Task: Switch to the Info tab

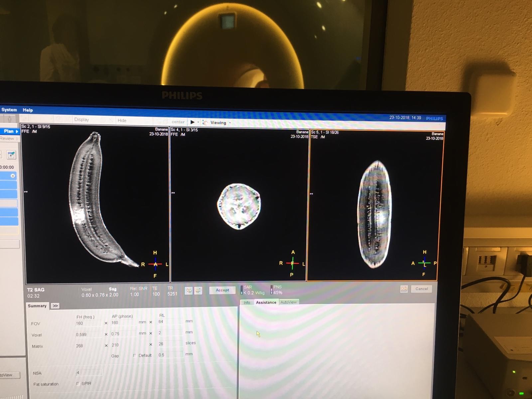Action: [x=247, y=303]
